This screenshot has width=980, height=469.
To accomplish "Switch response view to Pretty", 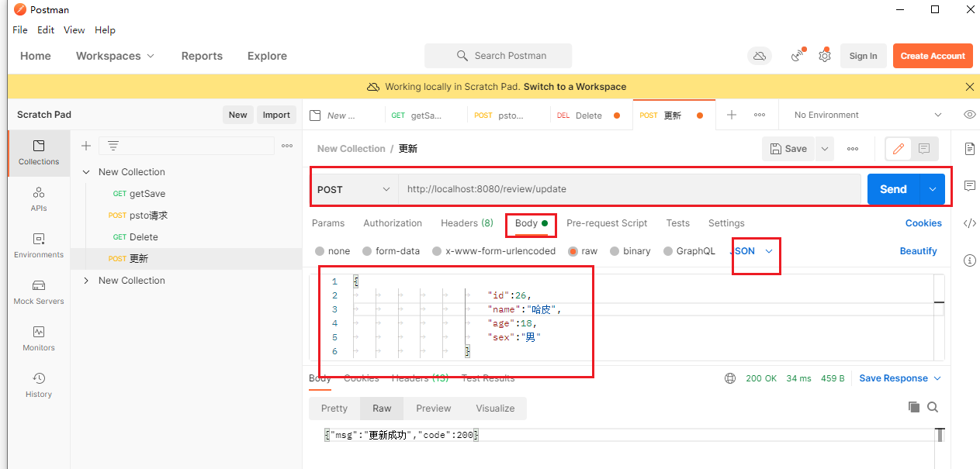I will [x=334, y=409].
